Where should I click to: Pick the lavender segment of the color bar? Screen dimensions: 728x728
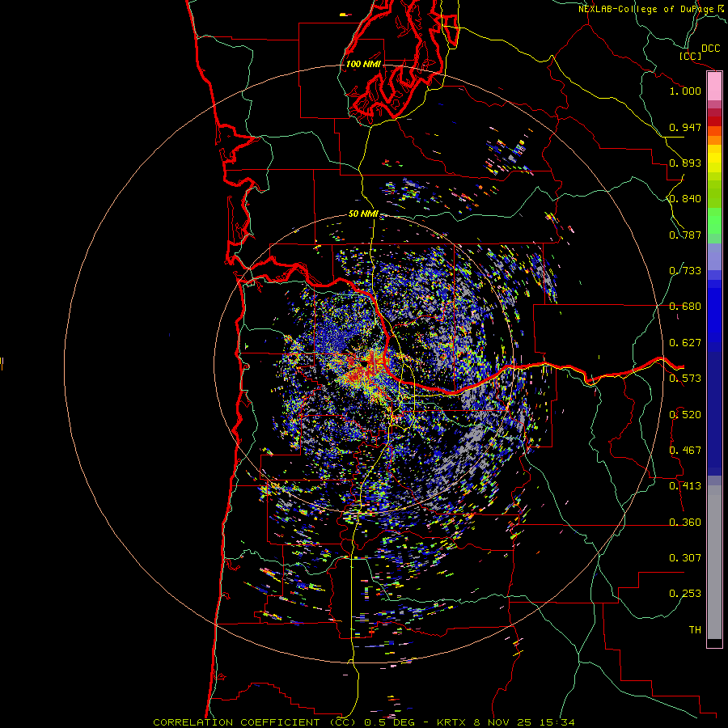[714, 256]
